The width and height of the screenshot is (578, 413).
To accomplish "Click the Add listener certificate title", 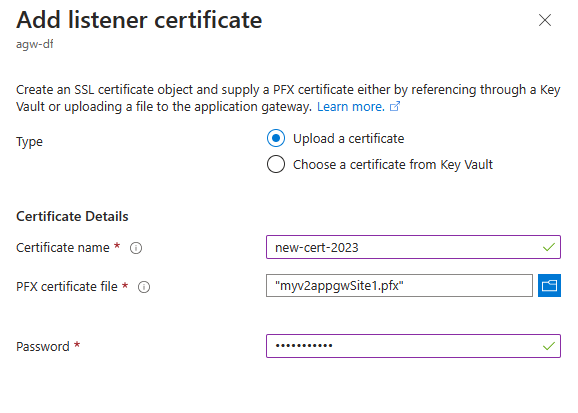I will pyautogui.click(x=139, y=20).
